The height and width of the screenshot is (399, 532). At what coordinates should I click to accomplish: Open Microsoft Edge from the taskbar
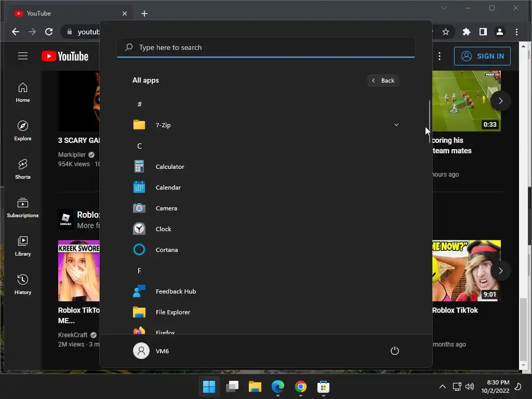(x=277, y=387)
